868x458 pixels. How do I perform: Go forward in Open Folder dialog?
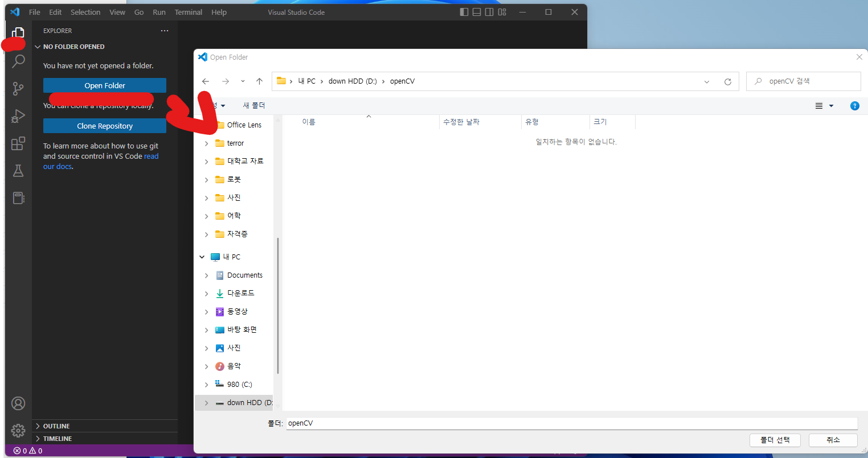tap(226, 81)
